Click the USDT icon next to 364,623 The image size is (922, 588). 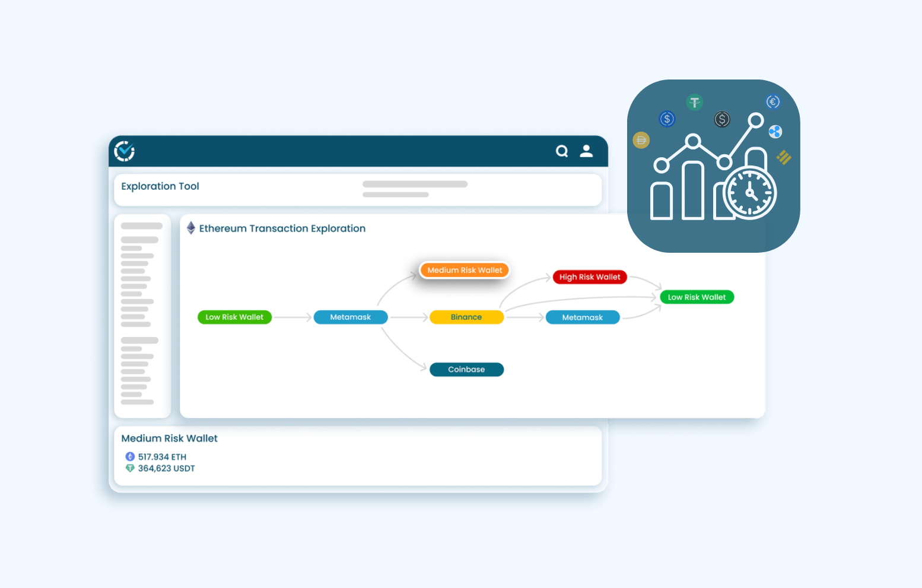[130, 468]
